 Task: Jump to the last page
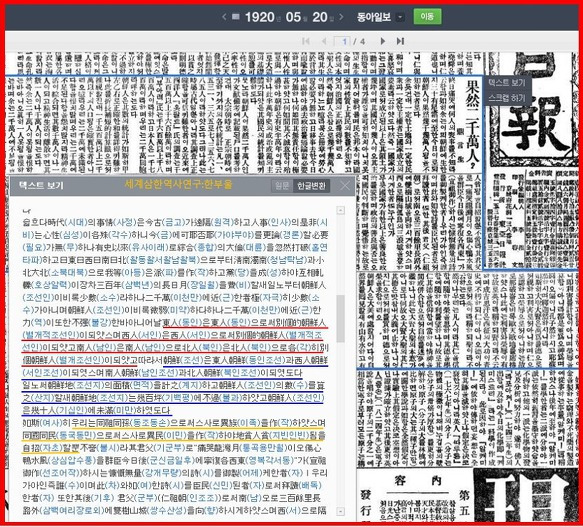click(400, 41)
